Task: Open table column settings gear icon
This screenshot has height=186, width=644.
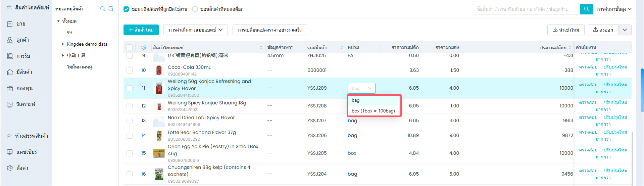Action: (144, 47)
